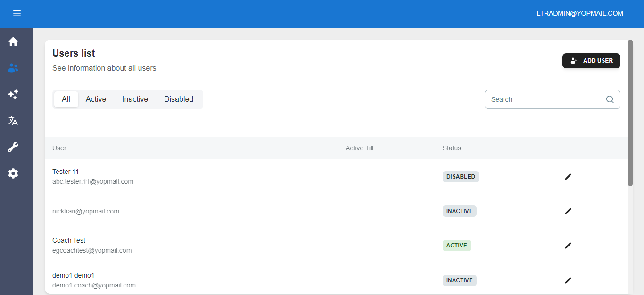Viewport: 644px width, 295px height.
Task: Open the wrench tools sidebar icon
Action: pyautogui.click(x=13, y=147)
